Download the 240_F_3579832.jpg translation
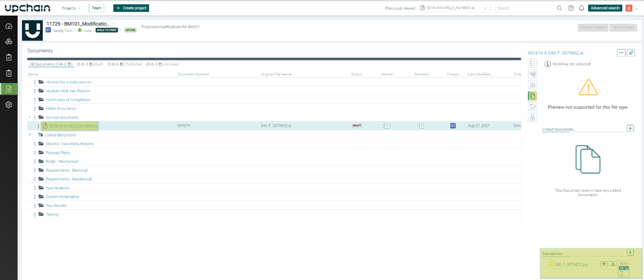Image resolution: width=644 pixels, height=280 pixels. tap(613, 264)
